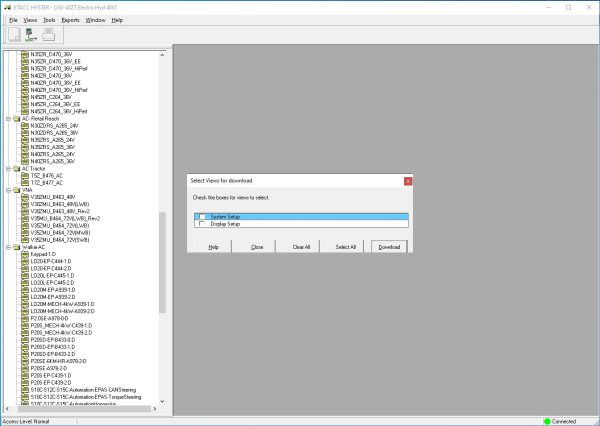Select the System Setup row label
This screenshot has height=426, width=600.
pos(225,217)
